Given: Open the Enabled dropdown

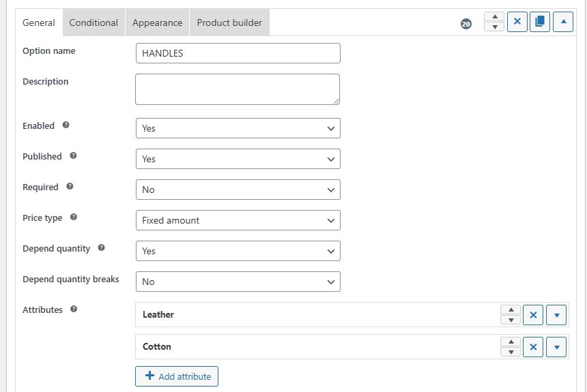Looking at the screenshot, I should [x=238, y=128].
